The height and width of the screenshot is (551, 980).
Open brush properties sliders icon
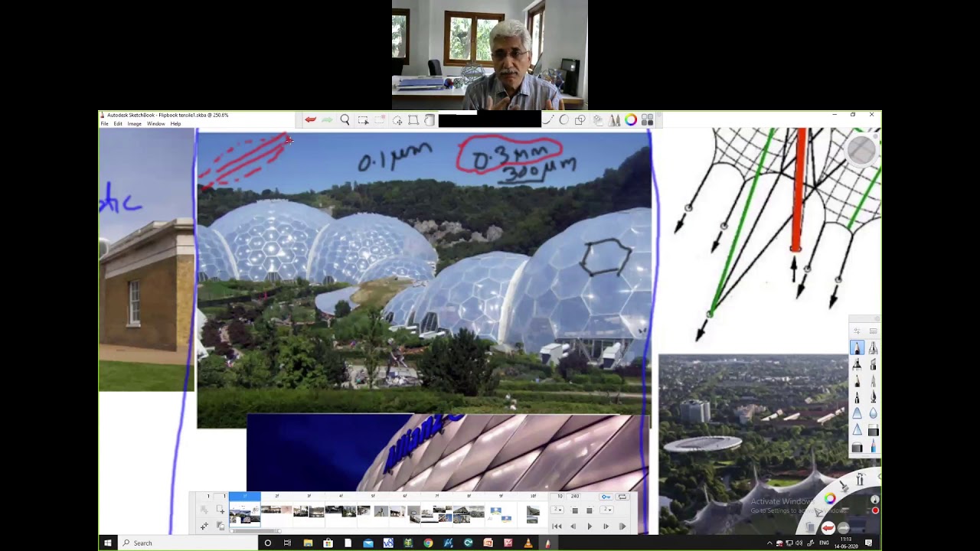click(857, 331)
